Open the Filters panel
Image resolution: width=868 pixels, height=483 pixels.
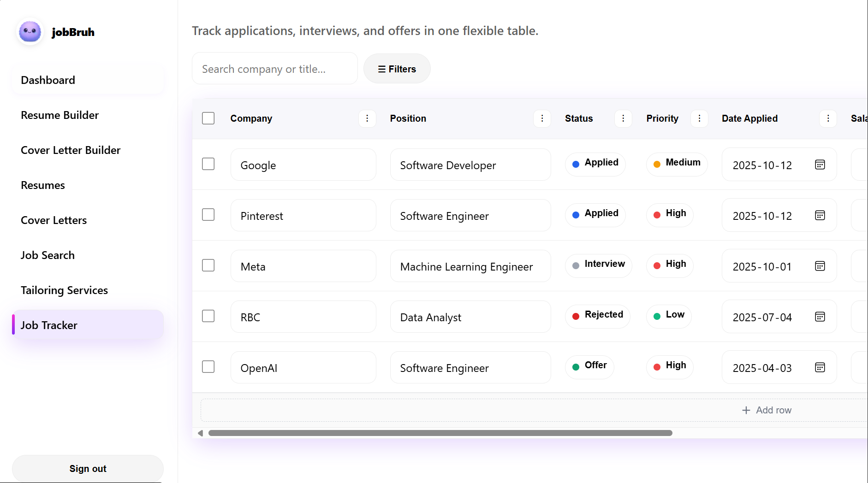[396, 68]
